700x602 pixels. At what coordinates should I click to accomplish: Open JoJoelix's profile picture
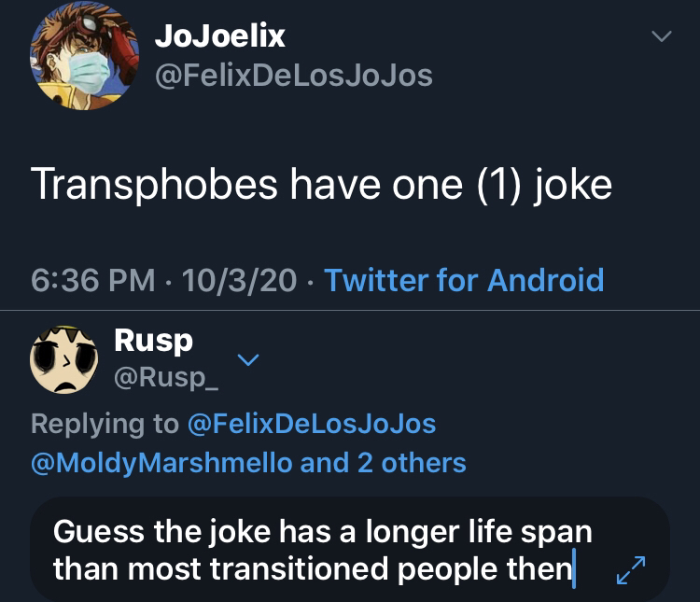[x=84, y=56]
